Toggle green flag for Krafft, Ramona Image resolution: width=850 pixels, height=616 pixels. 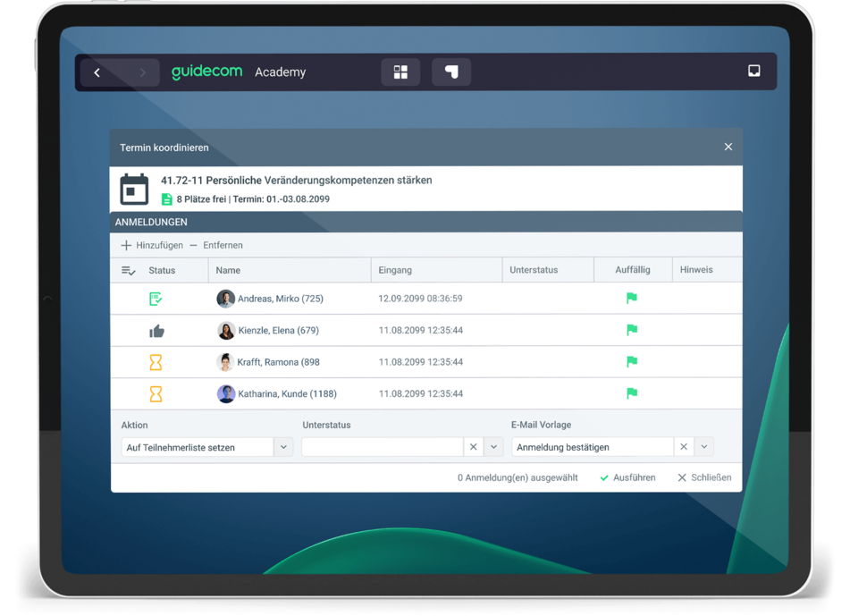click(x=632, y=362)
